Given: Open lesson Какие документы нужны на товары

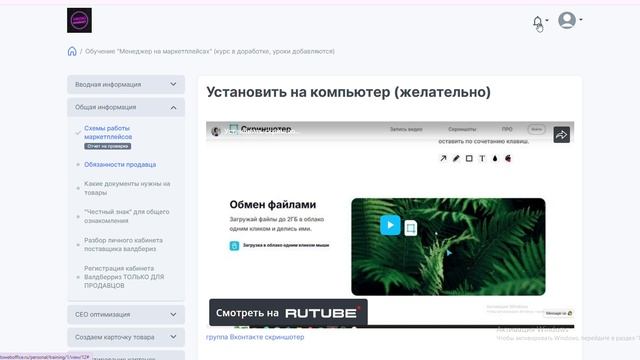Looking at the screenshot, I should click(127, 188).
